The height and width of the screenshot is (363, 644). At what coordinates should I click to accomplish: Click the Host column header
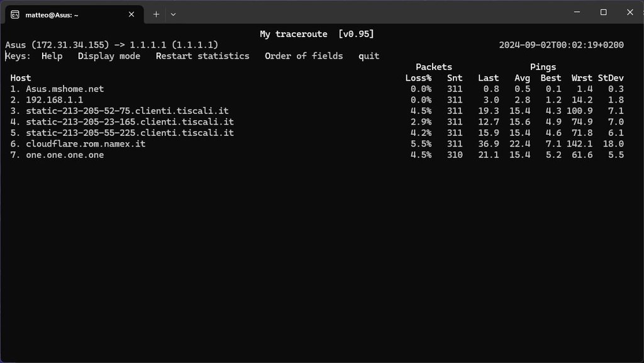coord(21,78)
